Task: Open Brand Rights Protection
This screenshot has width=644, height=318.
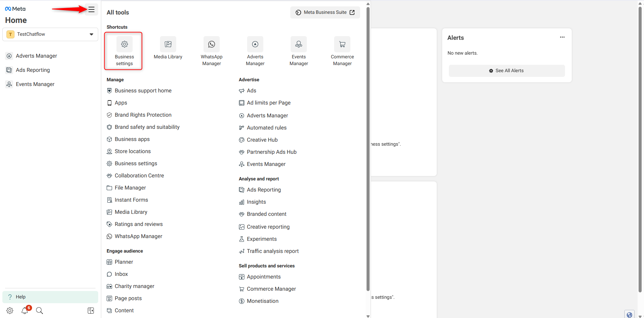Action: [x=139, y=115]
